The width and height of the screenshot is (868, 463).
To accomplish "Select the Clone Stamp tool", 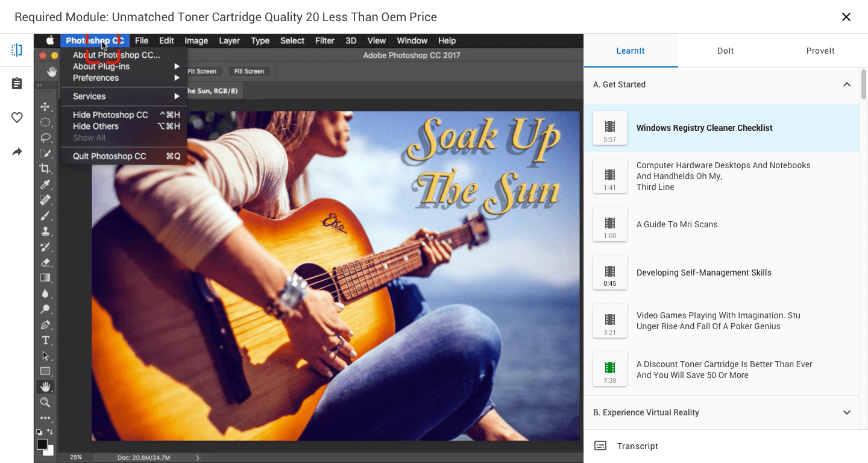I will 45,231.
